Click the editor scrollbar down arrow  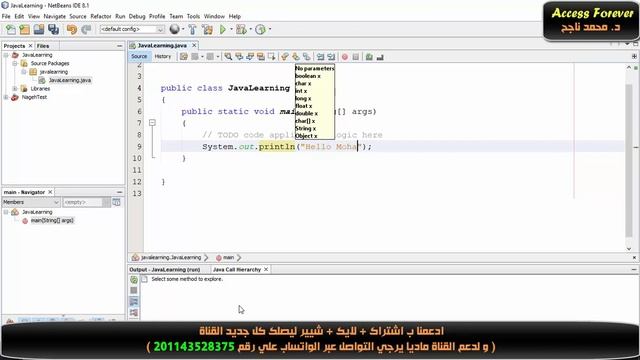[629, 249]
